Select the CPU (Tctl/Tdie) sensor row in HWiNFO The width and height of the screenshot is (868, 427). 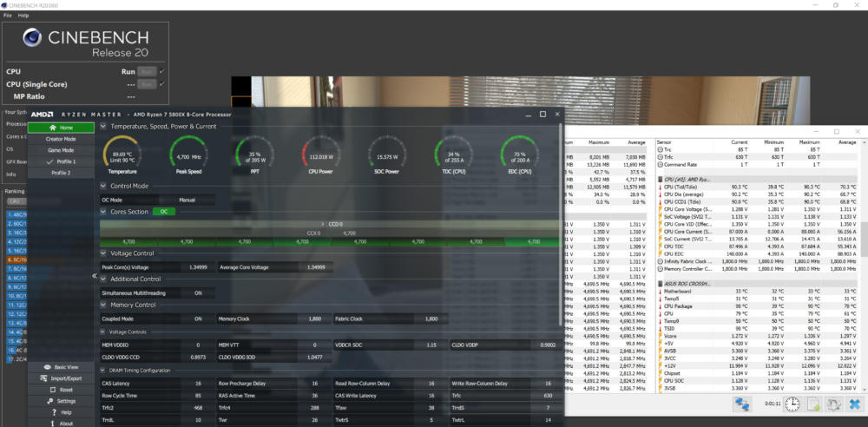756,187
